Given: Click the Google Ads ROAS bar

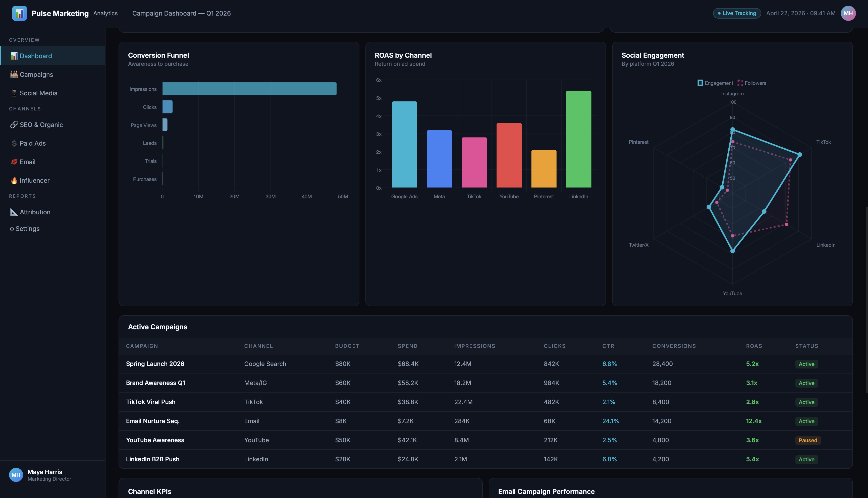Looking at the screenshot, I should tap(404, 144).
